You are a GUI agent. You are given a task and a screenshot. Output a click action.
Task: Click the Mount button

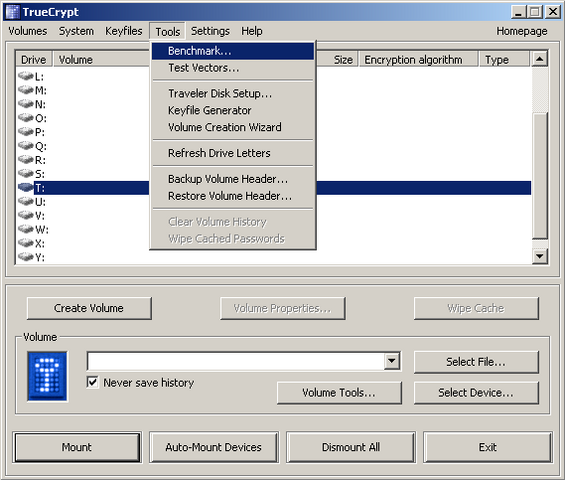77,447
